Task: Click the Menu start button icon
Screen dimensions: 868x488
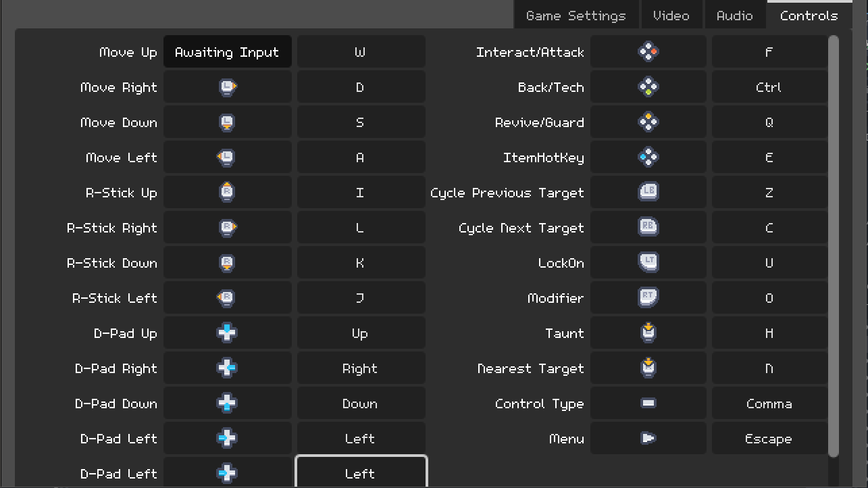Action: pyautogui.click(x=648, y=439)
